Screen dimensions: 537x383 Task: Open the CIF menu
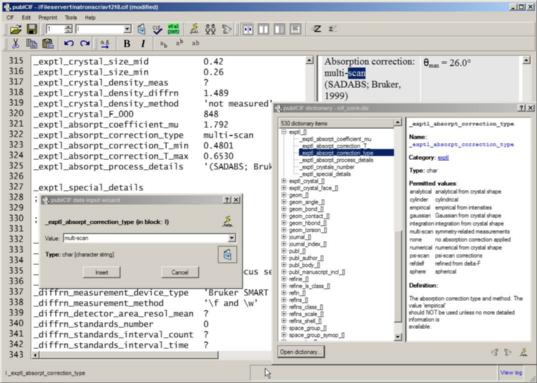click(10, 17)
